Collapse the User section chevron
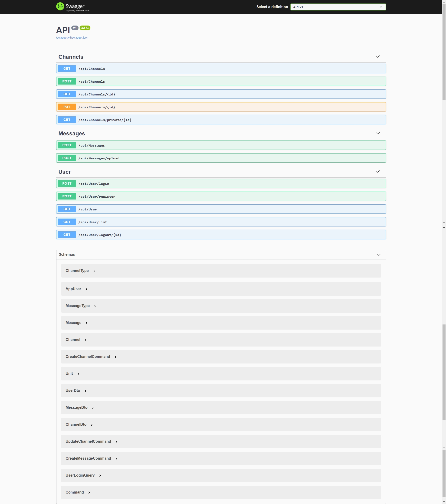This screenshot has width=446, height=504. (377, 172)
